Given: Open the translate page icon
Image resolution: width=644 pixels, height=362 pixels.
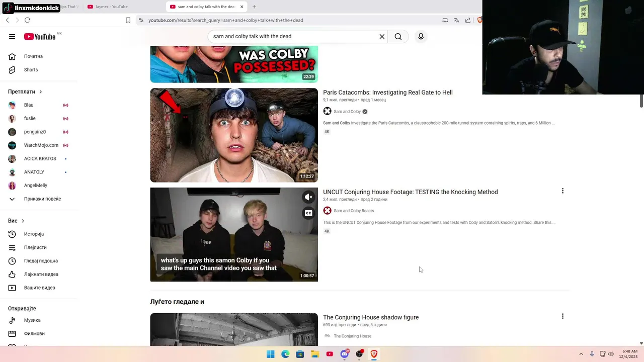Looking at the screenshot, I should click(456, 20).
